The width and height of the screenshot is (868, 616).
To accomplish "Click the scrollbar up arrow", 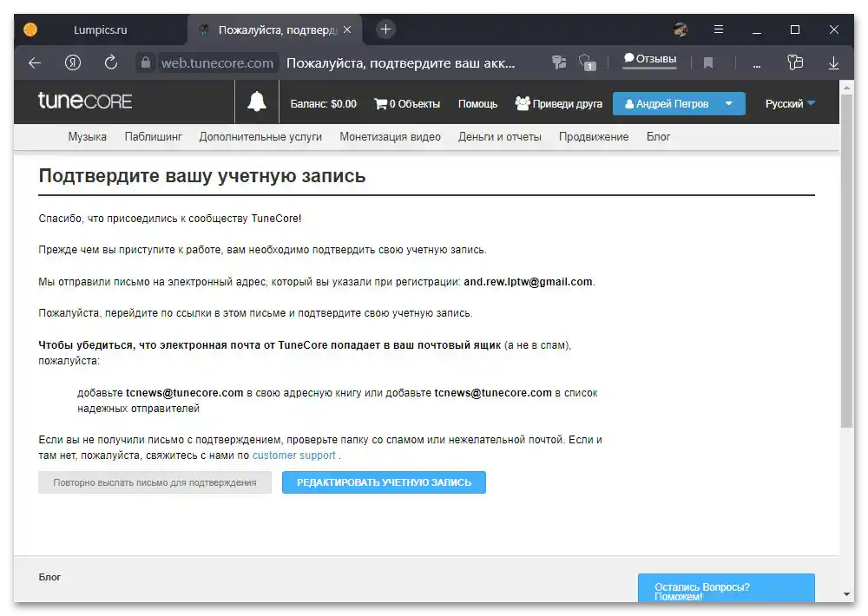I will 846,87.
